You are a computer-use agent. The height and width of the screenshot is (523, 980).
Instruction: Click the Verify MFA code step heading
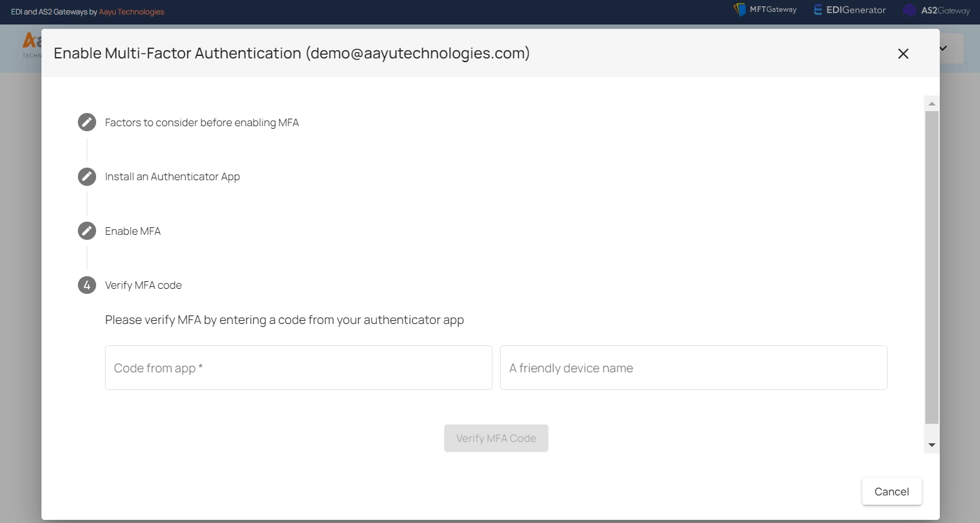pyautogui.click(x=143, y=285)
